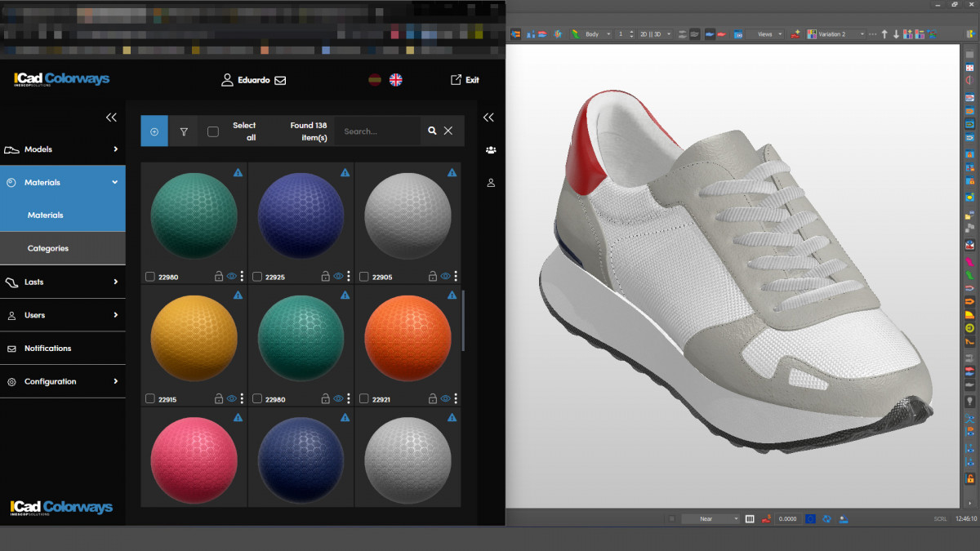Open three-dot menu for material 22905
This screenshot has height=551, width=980.
(x=456, y=277)
